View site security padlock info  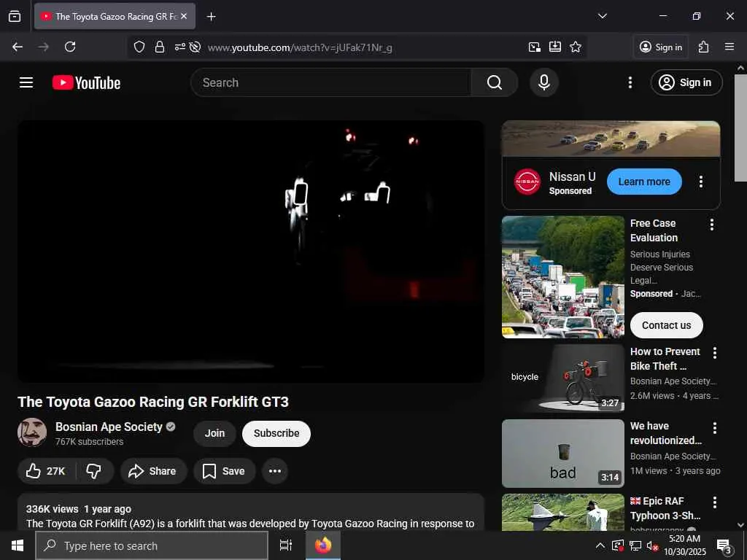160,47
